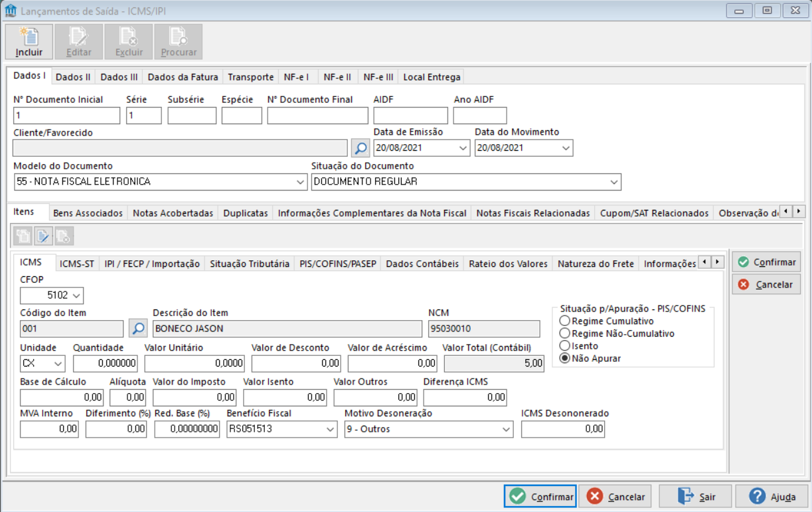Click the Diferença ICMS field
The width and height of the screenshot is (812, 512).
465,397
